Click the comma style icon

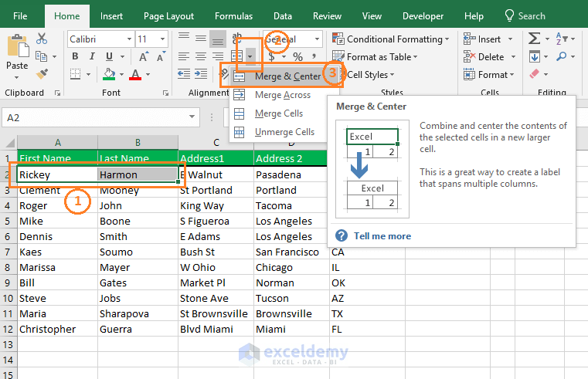coord(314,57)
